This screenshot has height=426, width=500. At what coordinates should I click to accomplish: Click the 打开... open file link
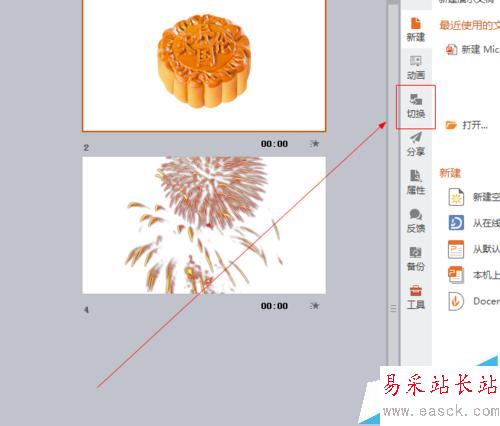(475, 125)
